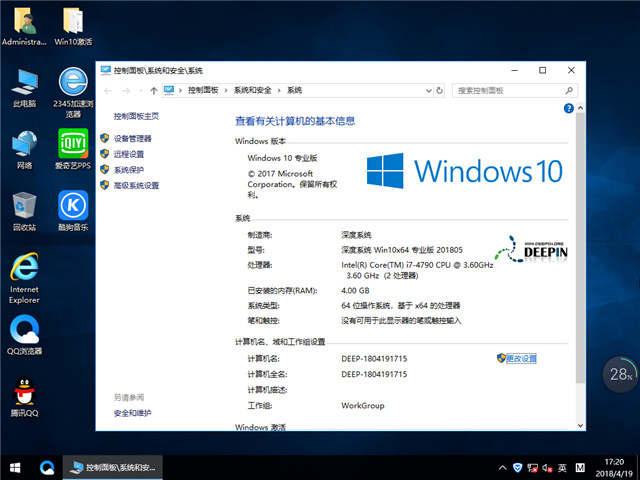Open the network status tray icon
This screenshot has width=640, height=480.
click(532, 467)
